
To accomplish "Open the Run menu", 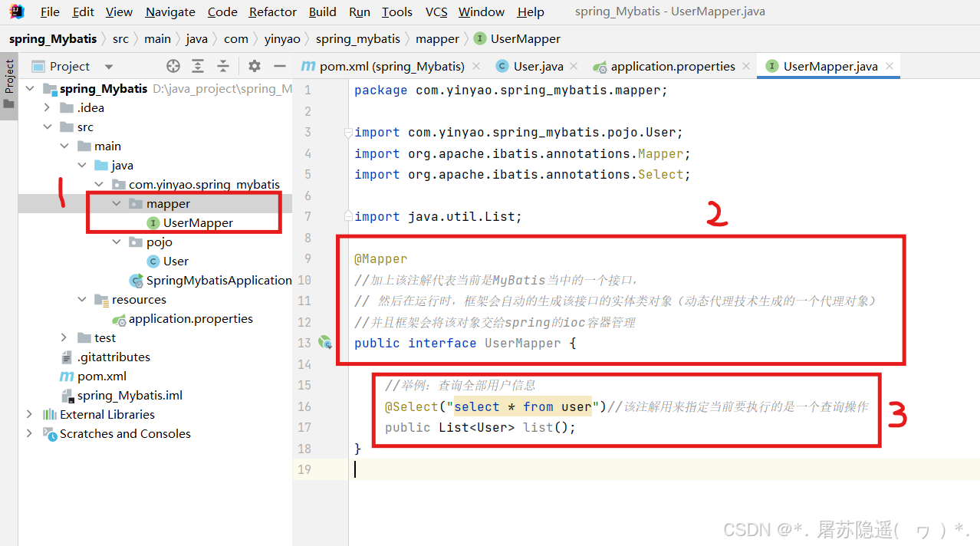I will pos(360,12).
